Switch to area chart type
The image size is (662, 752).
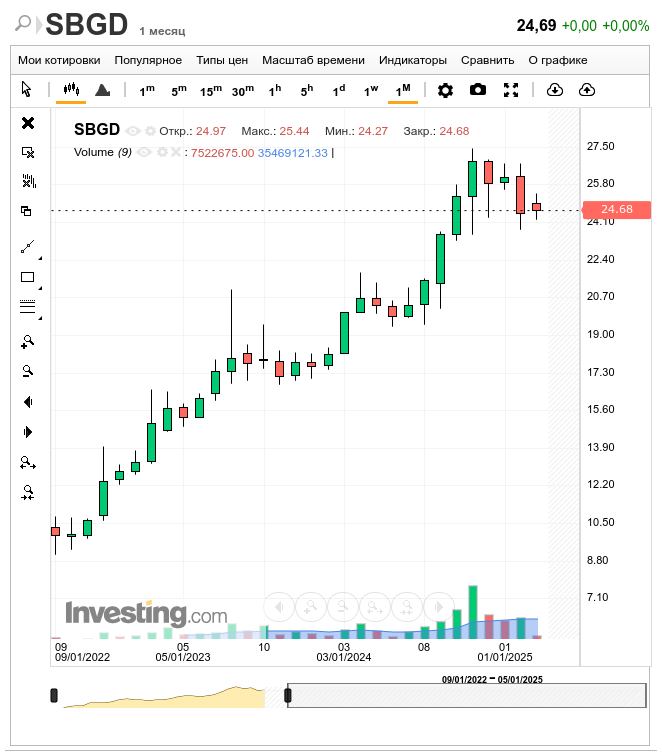103,89
